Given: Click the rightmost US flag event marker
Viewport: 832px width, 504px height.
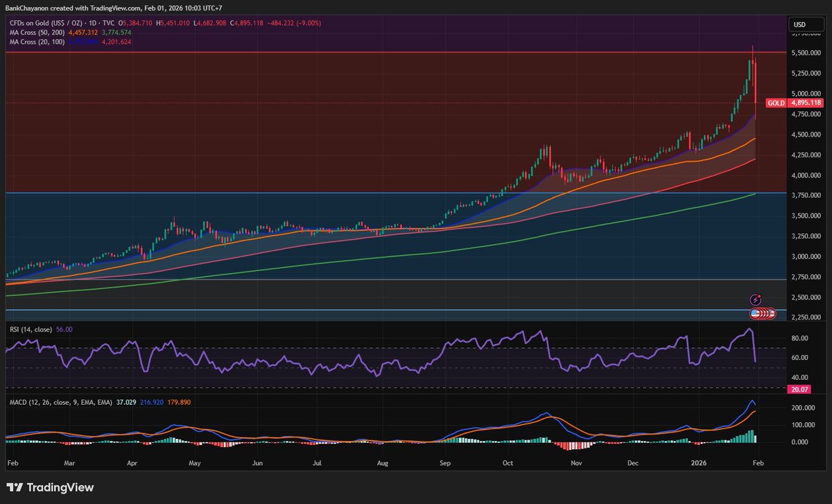Looking at the screenshot, I should pyautogui.click(x=772, y=313).
